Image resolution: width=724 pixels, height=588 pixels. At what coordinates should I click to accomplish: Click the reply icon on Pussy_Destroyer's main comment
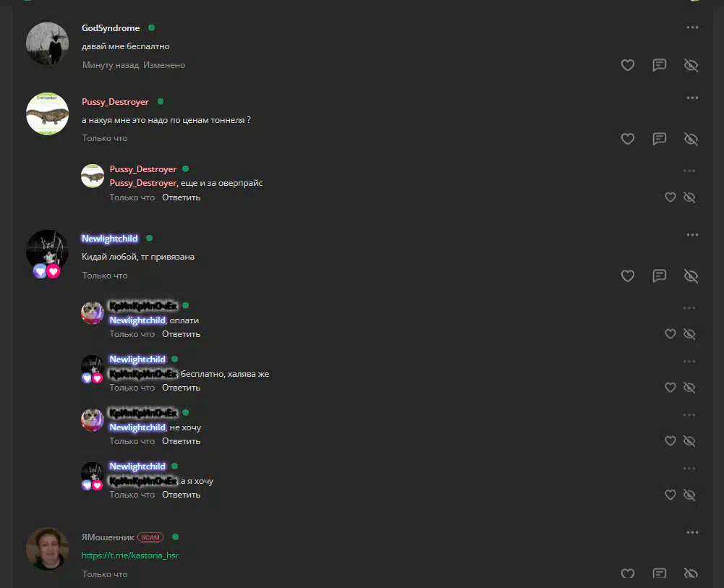click(660, 139)
